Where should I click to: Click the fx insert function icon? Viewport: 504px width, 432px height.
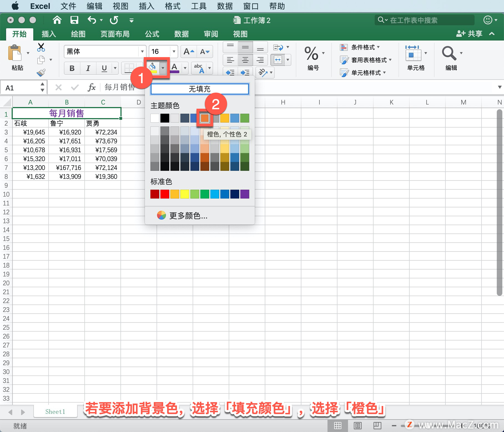tap(92, 88)
